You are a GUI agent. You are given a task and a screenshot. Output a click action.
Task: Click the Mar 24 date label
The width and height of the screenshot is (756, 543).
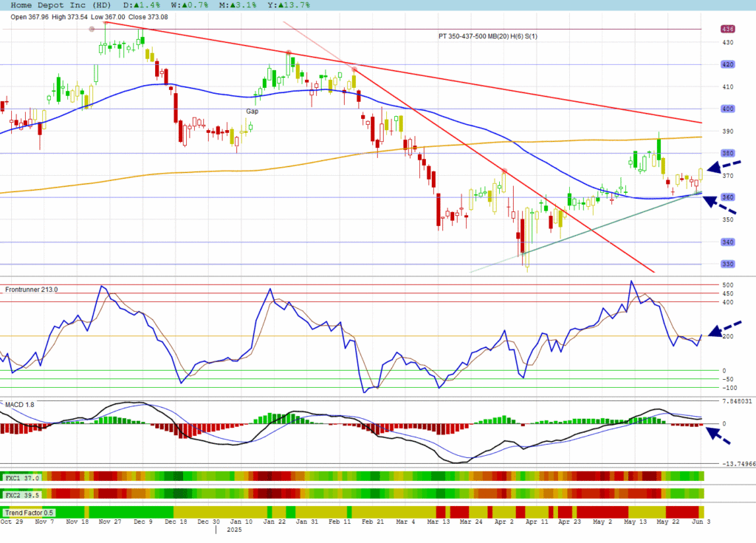(470, 522)
